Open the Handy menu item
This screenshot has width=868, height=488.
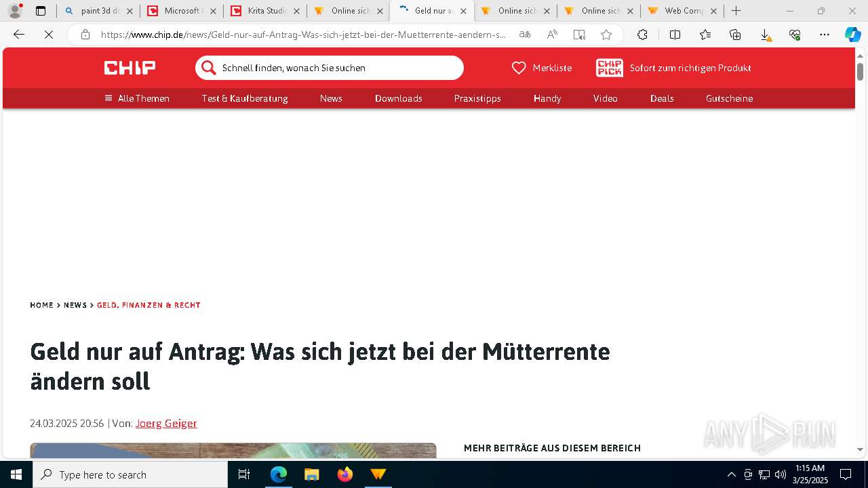(547, 98)
